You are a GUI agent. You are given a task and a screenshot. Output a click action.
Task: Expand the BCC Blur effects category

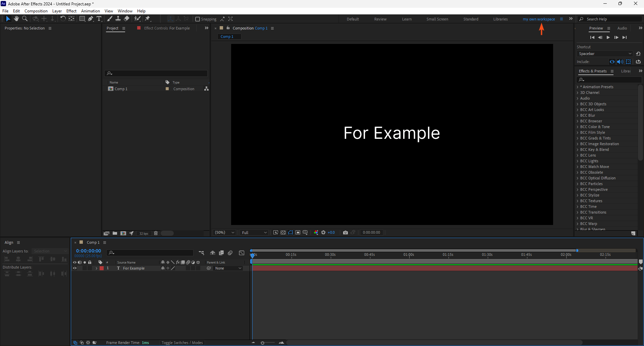(x=578, y=115)
